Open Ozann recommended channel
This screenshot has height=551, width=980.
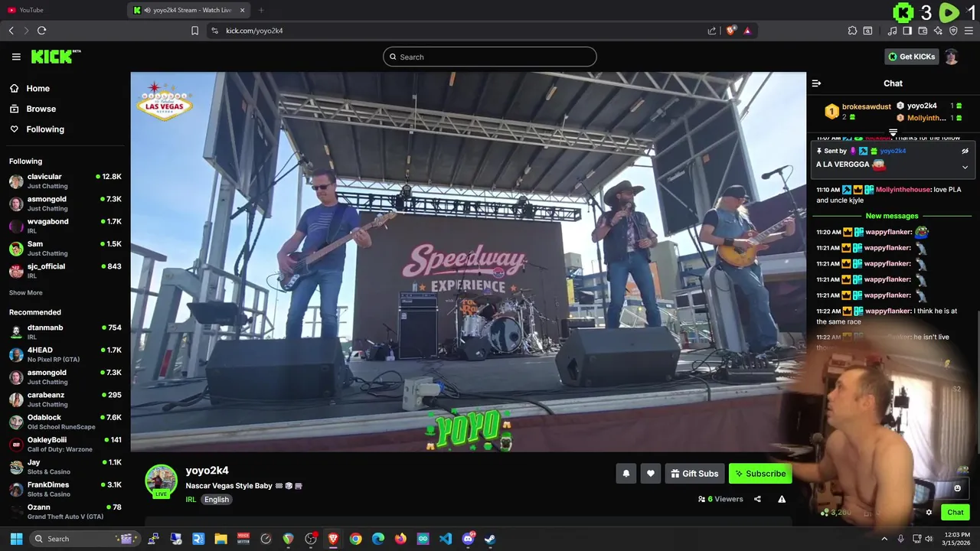click(65, 511)
